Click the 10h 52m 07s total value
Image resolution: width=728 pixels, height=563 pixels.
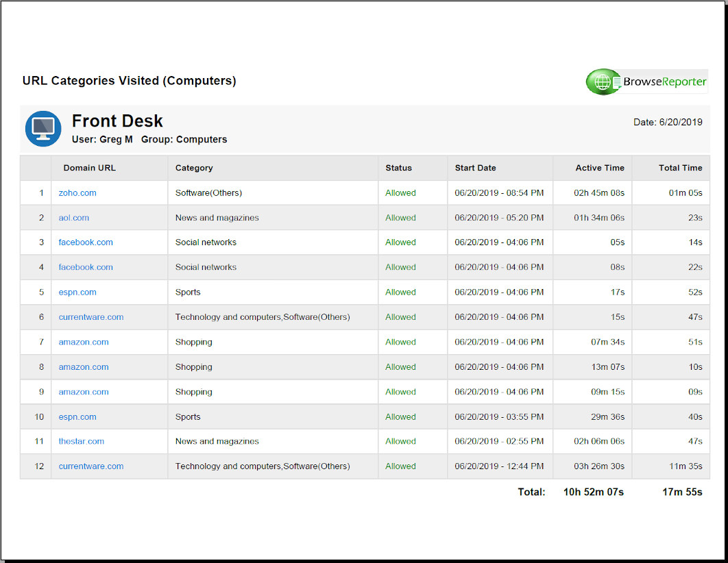point(593,492)
